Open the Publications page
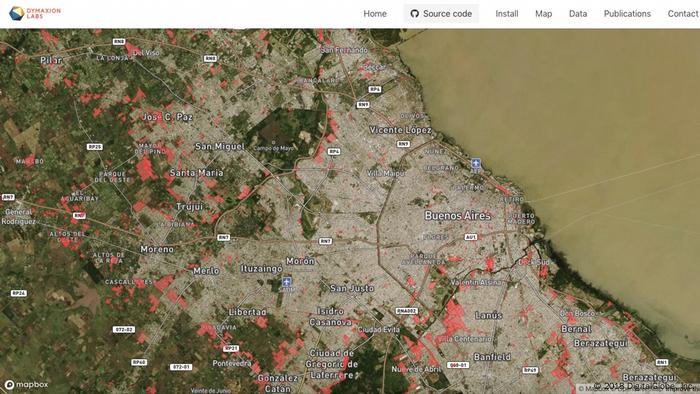700x394 pixels. 627,14
